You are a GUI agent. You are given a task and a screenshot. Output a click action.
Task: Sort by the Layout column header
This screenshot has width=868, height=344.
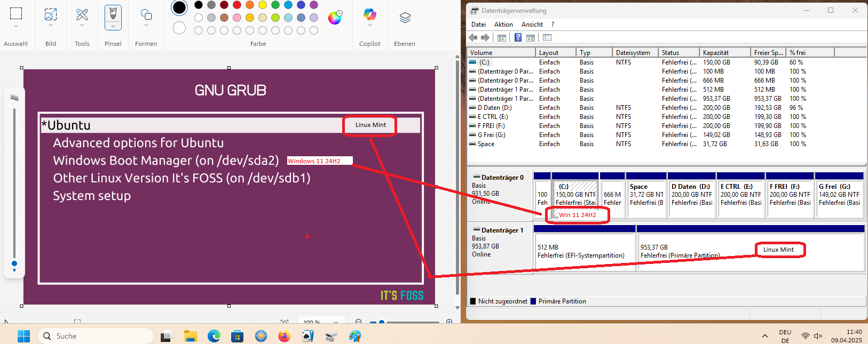click(x=556, y=52)
